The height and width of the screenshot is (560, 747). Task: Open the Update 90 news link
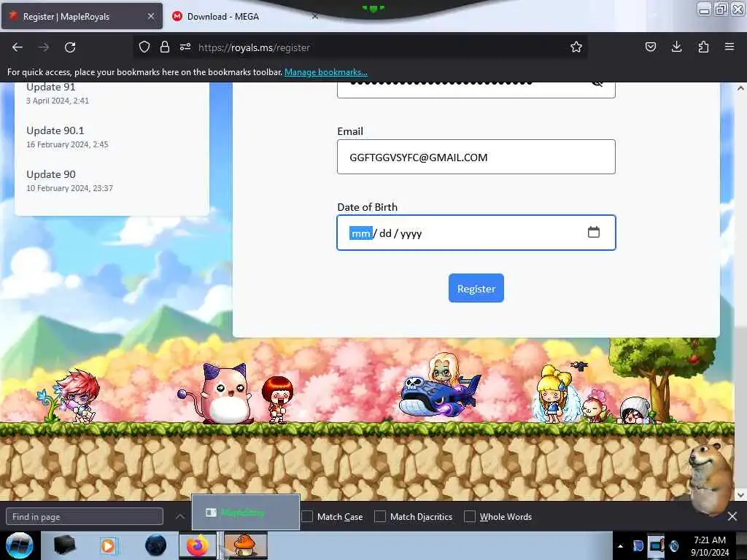tap(51, 174)
